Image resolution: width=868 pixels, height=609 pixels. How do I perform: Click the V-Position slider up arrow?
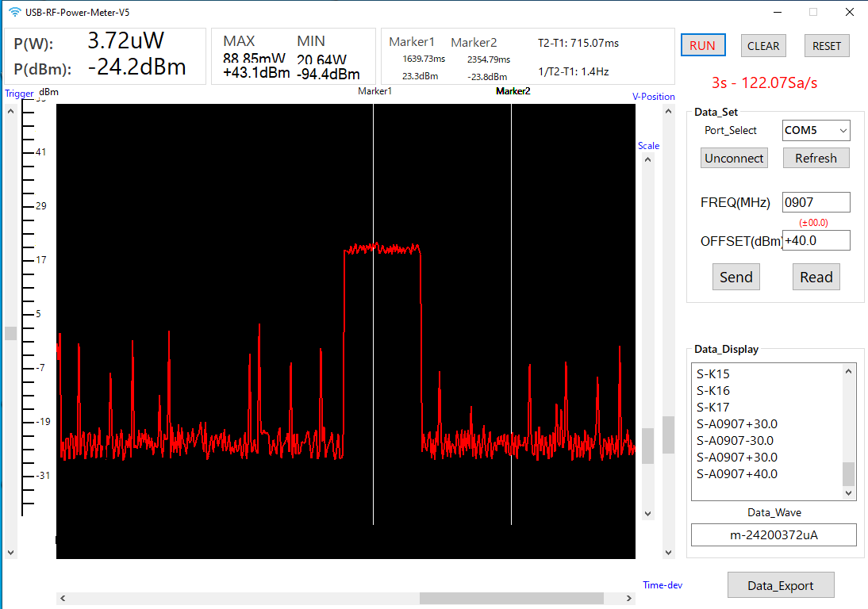click(x=668, y=111)
